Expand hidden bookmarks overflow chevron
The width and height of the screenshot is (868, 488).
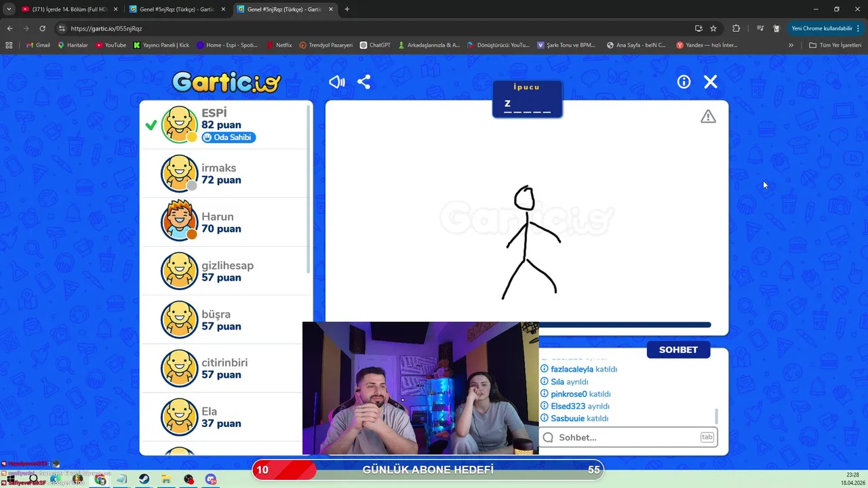(x=791, y=45)
